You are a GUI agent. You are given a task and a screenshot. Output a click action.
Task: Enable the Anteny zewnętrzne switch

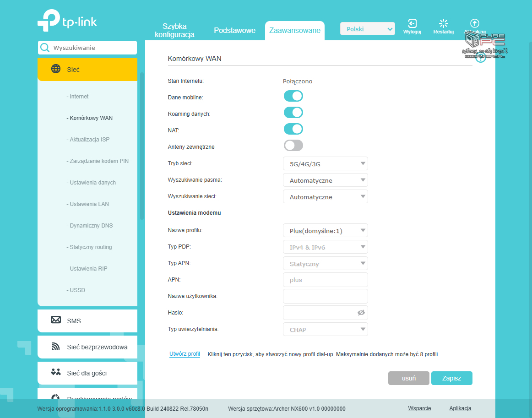pos(292,145)
